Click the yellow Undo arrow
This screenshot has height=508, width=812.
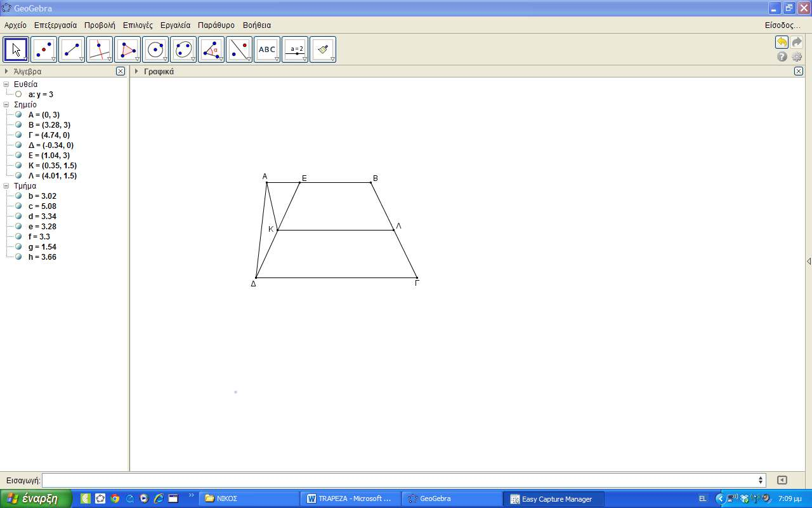click(x=782, y=43)
